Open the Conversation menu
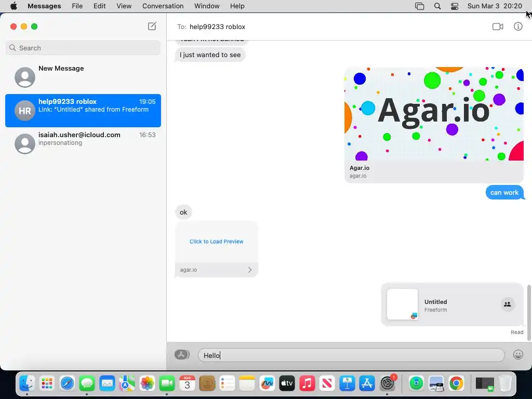This screenshot has width=532, height=399. coord(163,6)
